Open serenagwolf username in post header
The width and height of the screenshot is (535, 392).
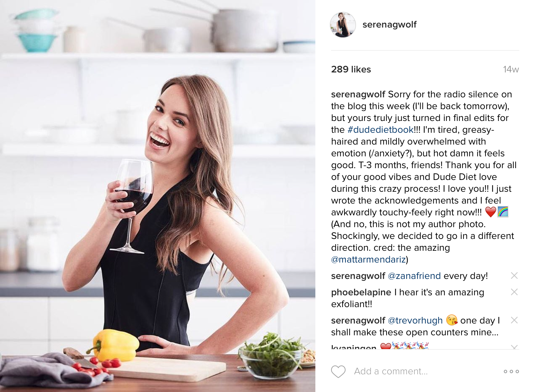tap(389, 25)
